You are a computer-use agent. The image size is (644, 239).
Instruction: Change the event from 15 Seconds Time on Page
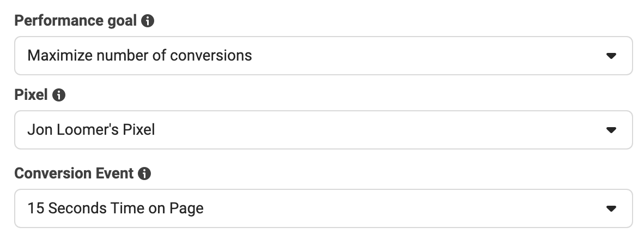pyautogui.click(x=324, y=208)
